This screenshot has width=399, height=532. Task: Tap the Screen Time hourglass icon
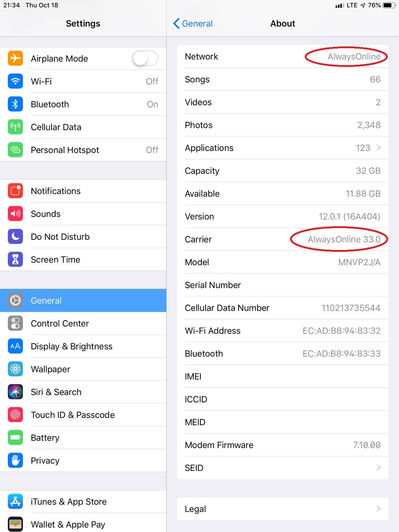(15, 259)
